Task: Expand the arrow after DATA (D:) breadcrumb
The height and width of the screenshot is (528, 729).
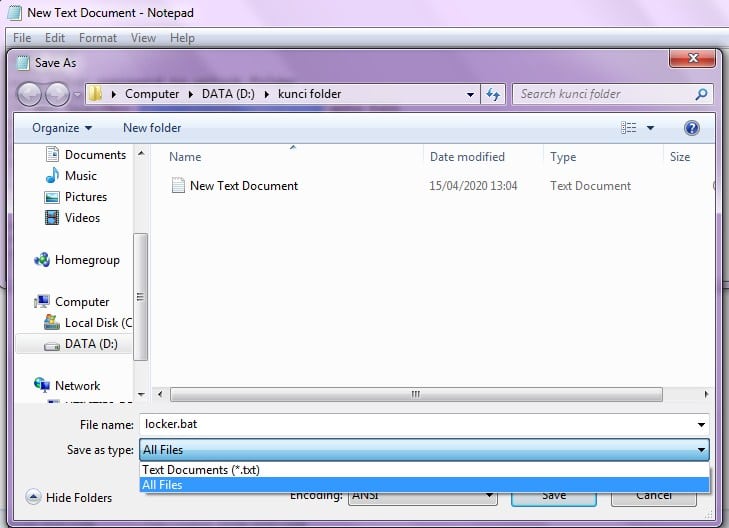Action: coord(267,94)
